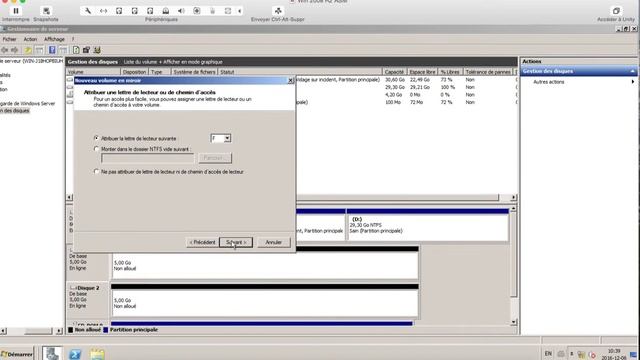Image resolution: width=640 pixels, height=360 pixels.
Task: Open the Snapshots icon in VM toolbar
Action: tap(46, 11)
